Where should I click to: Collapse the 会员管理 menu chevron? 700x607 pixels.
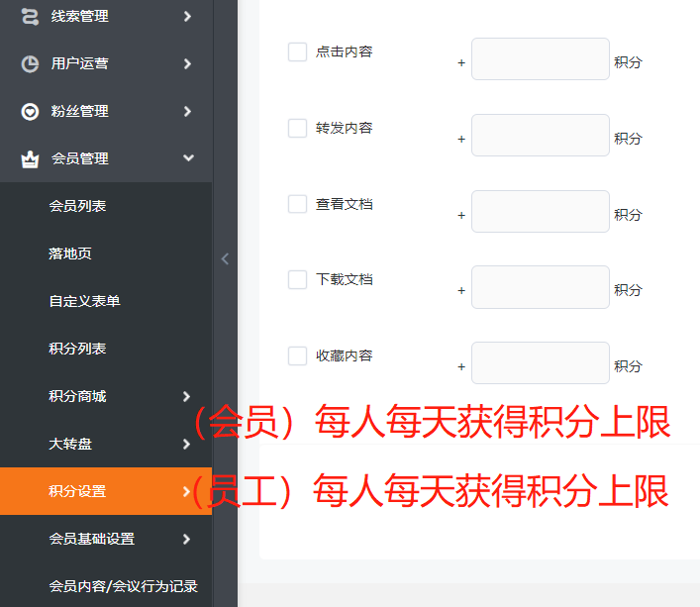coord(187,158)
